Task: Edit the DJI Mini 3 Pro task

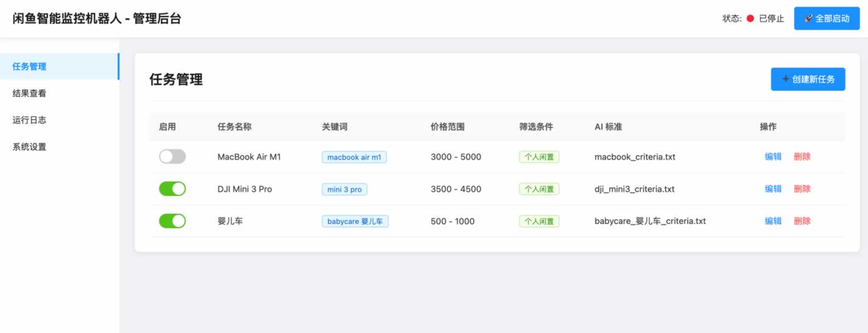Action: coord(773,189)
